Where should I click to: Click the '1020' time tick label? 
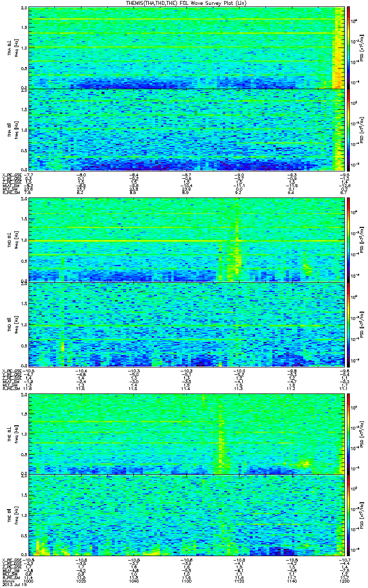81,581
